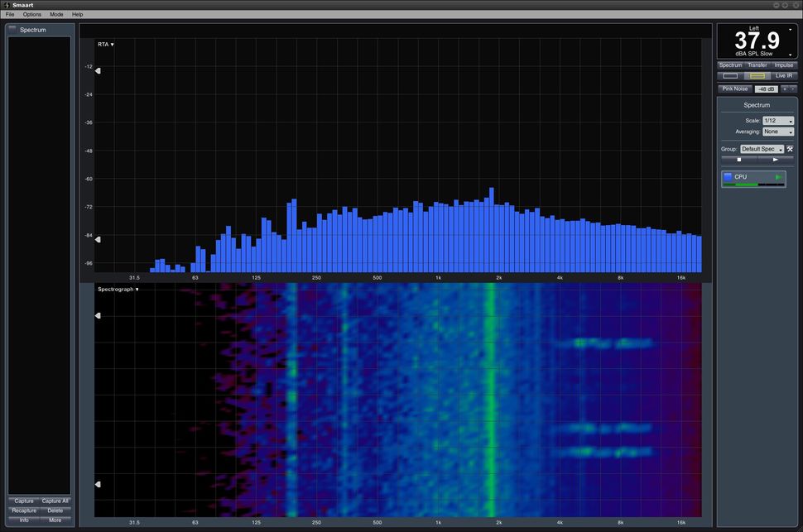803x532 pixels.
Task: Click the blue CPU trace color swatch
Action: coord(728,177)
